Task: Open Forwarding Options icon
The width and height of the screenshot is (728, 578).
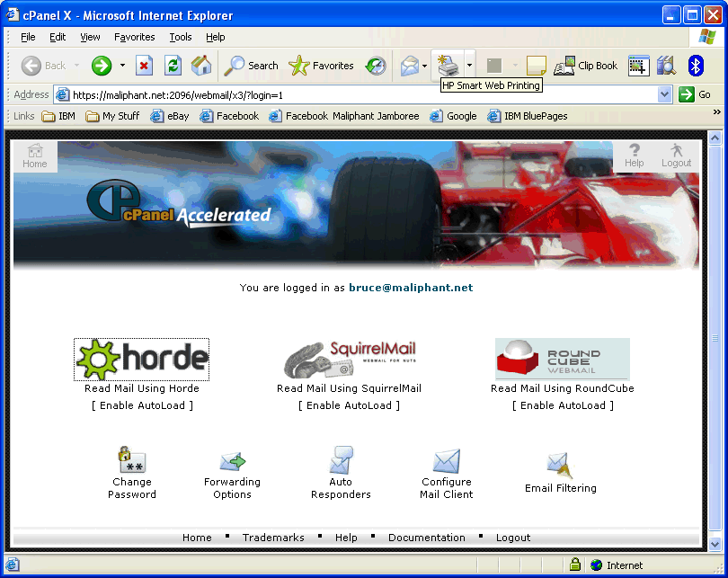Action: point(232,462)
